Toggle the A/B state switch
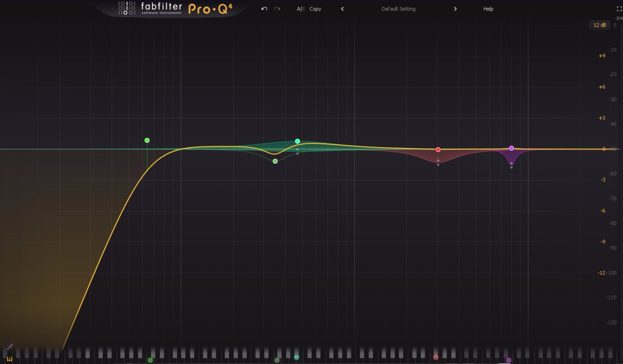This screenshot has height=364, width=623. coord(301,9)
